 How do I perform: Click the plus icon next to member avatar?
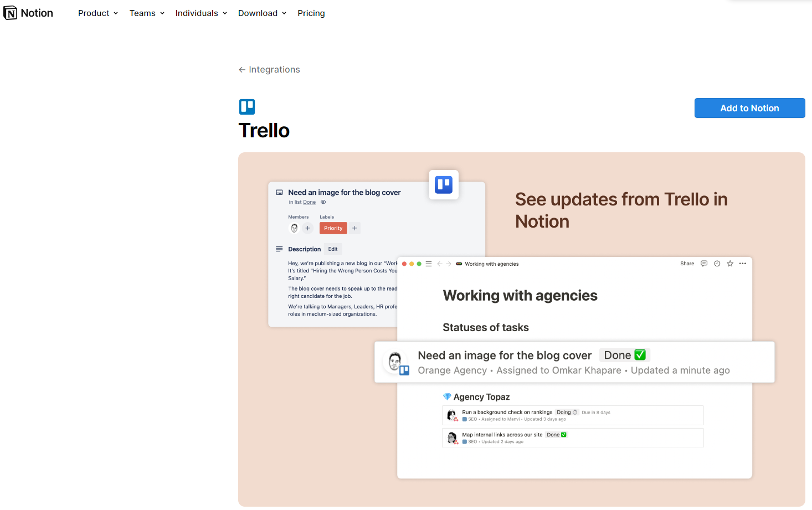point(308,228)
